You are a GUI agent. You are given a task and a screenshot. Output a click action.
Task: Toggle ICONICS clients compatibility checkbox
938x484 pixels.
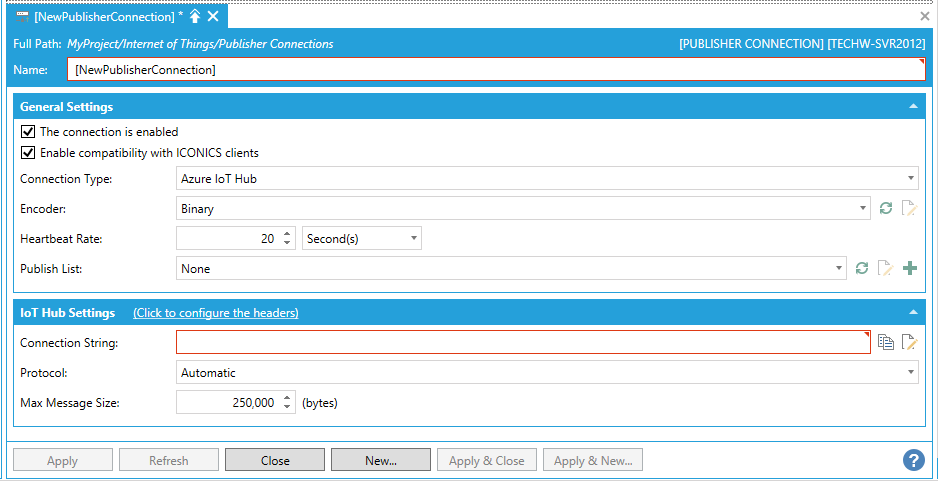coord(28,153)
